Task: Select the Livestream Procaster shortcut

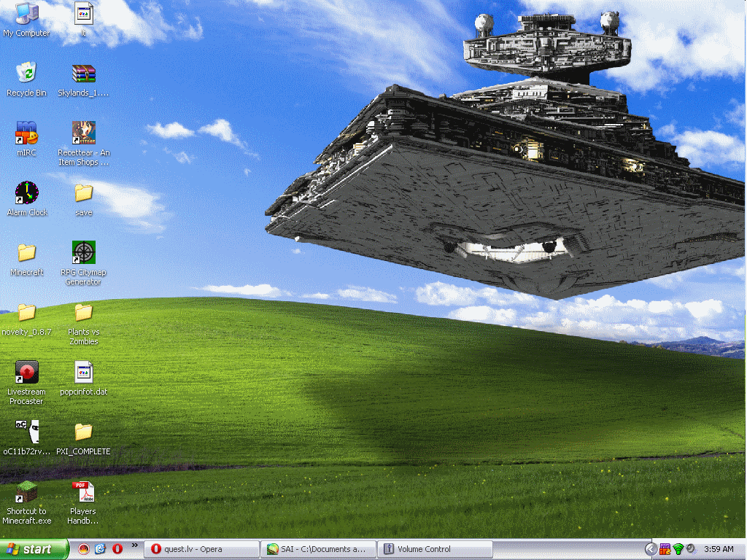Action: tap(26, 372)
